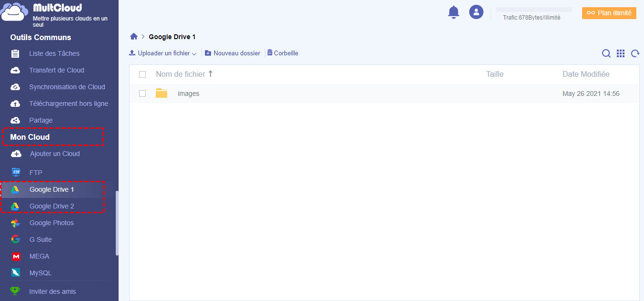Open Synchronisation de Cloud
644x301 pixels.
tap(67, 87)
